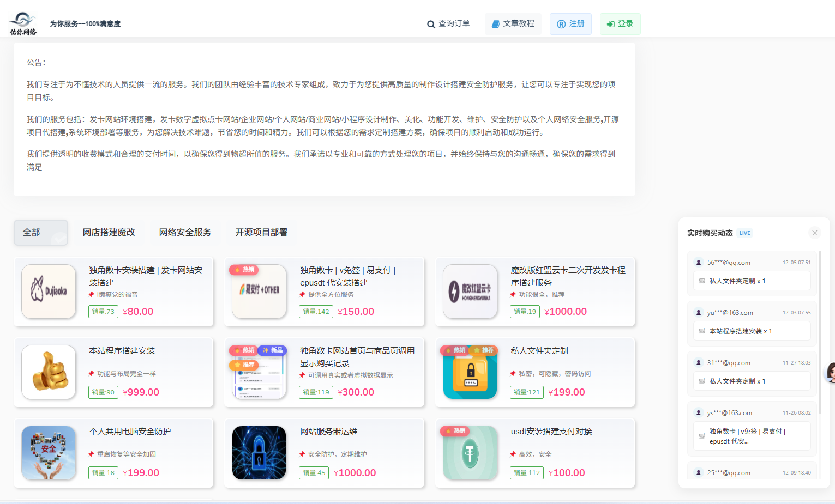Click the 登录 login button
This screenshot has width=835, height=504.
coord(620,24)
